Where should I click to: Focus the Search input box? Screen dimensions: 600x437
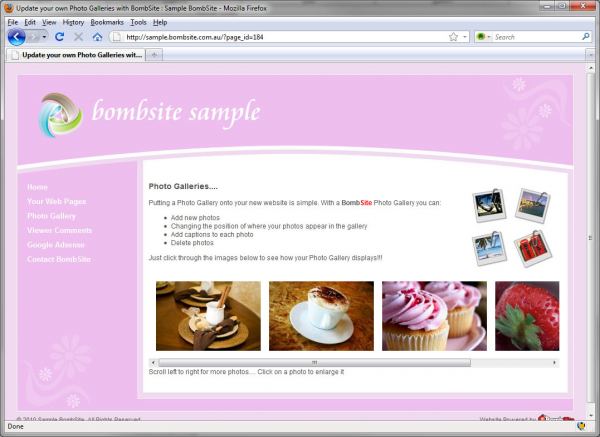(536, 37)
